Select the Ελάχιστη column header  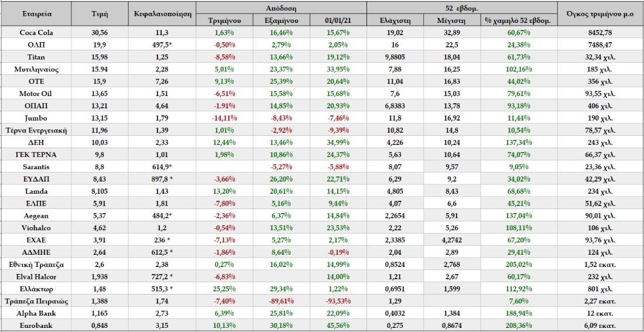[x=395, y=20]
